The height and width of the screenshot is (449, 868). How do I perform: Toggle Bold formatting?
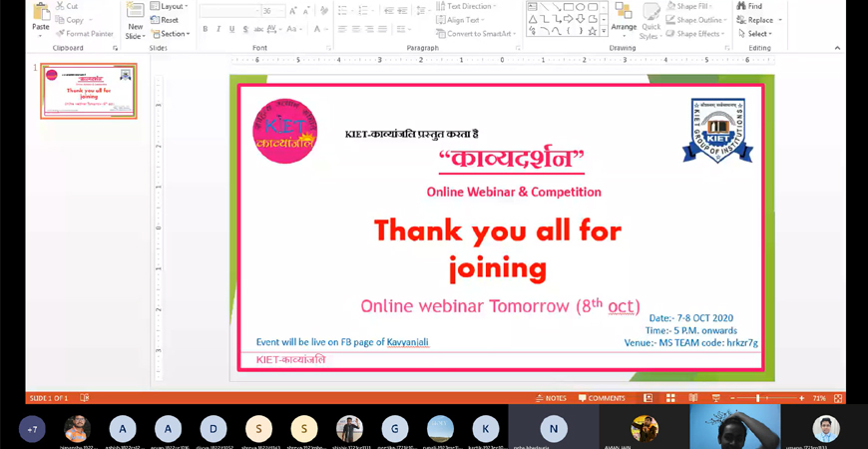205,30
